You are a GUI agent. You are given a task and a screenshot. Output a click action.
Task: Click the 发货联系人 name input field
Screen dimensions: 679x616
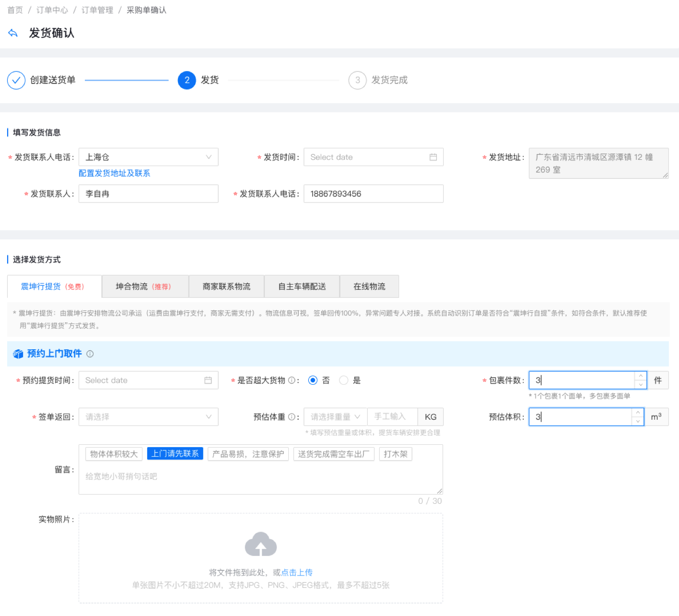148,194
